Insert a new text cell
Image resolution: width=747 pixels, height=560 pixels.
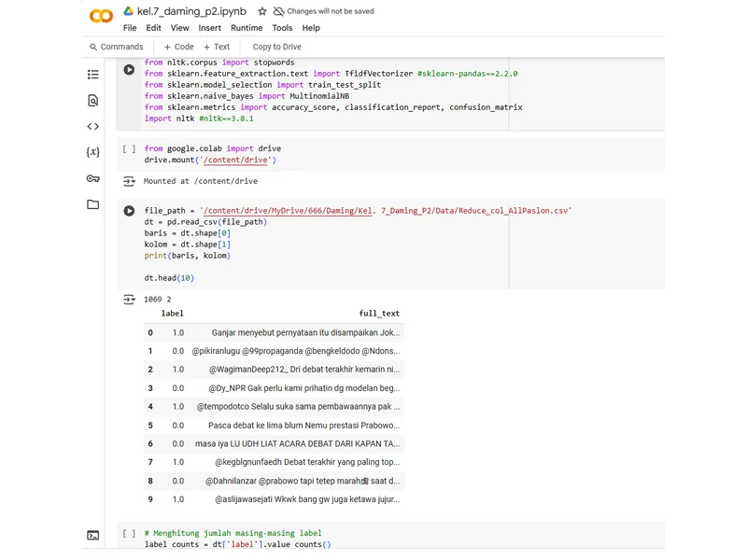pos(216,46)
